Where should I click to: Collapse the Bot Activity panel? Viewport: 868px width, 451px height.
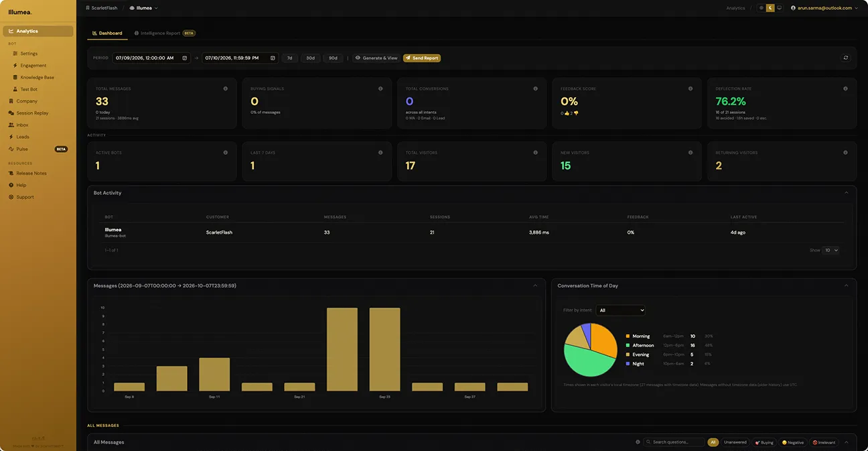[847, 193]
